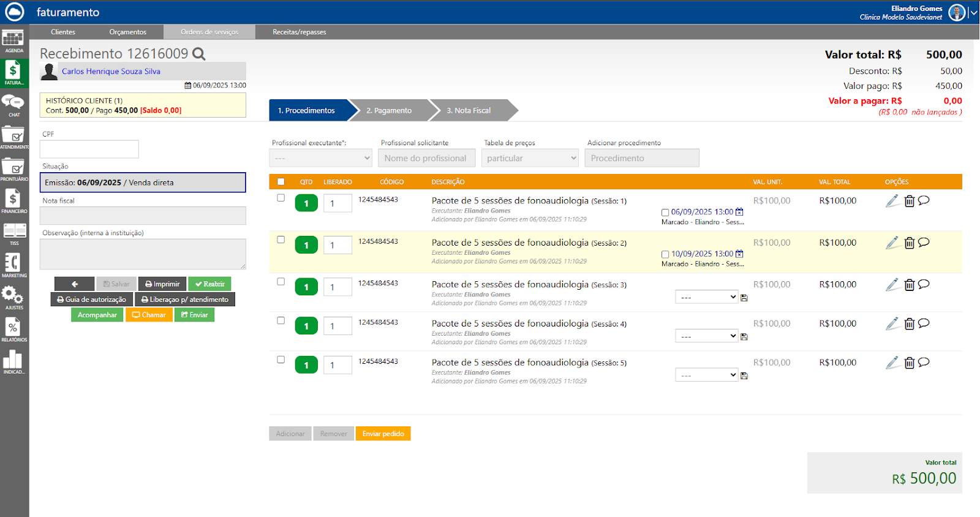
Task: Go to the Receitas/repasses tab
Action: [x=300, y=32]
